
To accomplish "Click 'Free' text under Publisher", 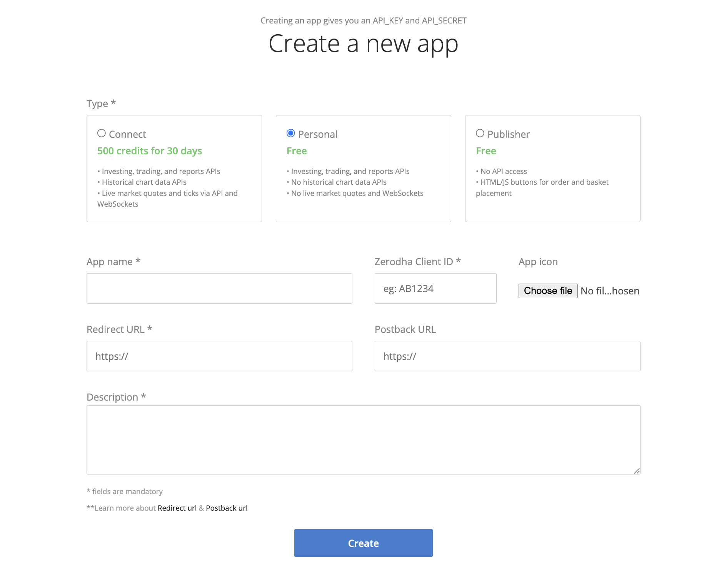I will click(x=486, y=151).
